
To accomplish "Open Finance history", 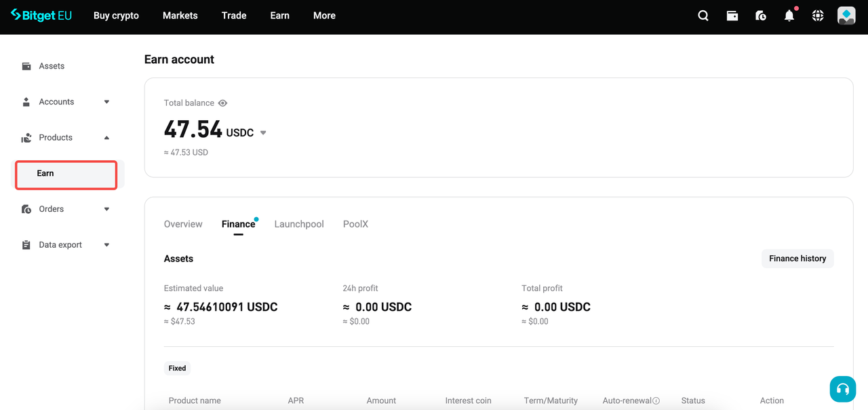I will tap(797, 259).
